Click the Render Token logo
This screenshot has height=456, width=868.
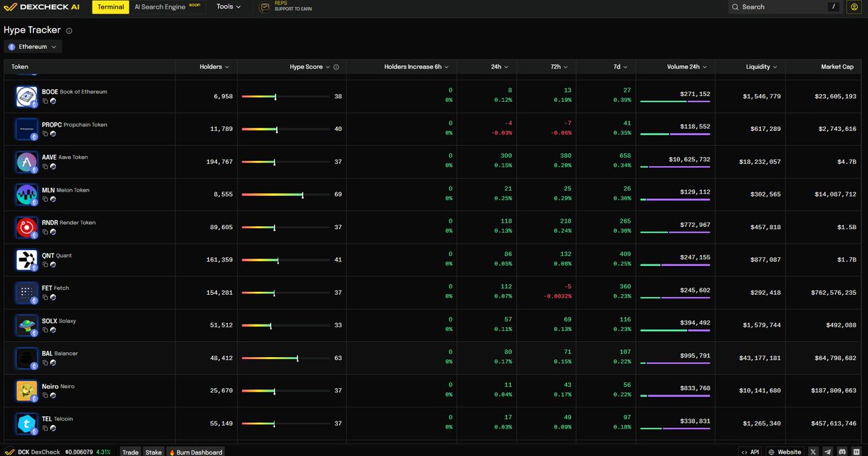click(27, 228)
